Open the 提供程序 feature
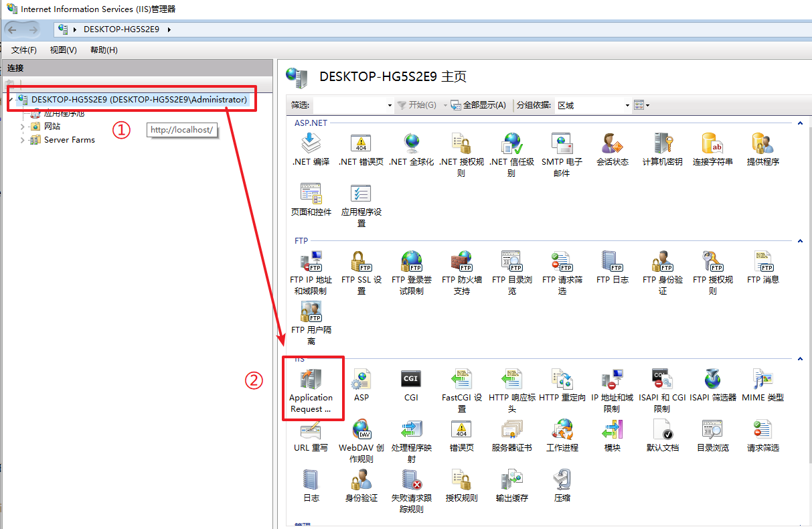 763,149
